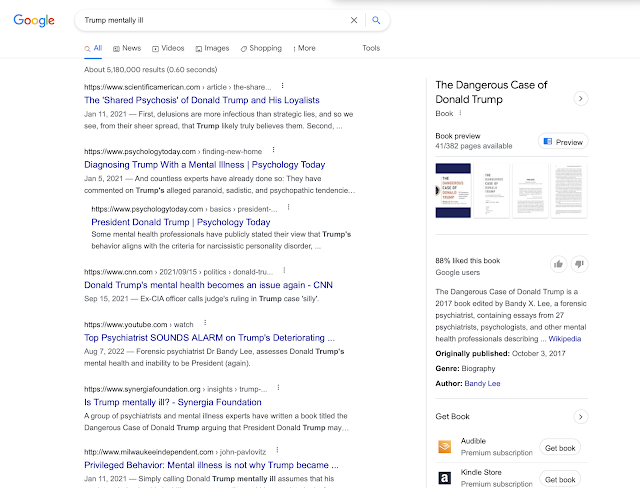Open 'Top Psychiatrist SOUNDS ALARM' video link
The width and height of the screenshot is (640, 488).
tap(209, 337)
